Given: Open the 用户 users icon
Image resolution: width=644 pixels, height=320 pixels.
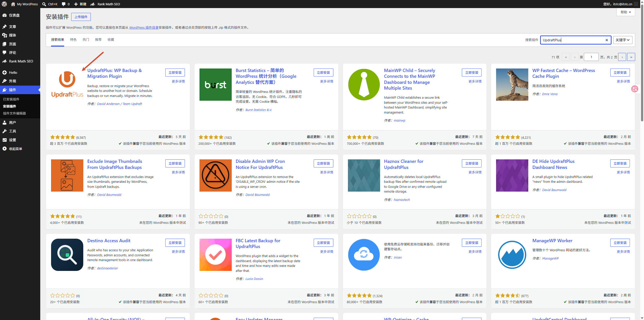Looking at the screenshot, I should pos(5,123).
